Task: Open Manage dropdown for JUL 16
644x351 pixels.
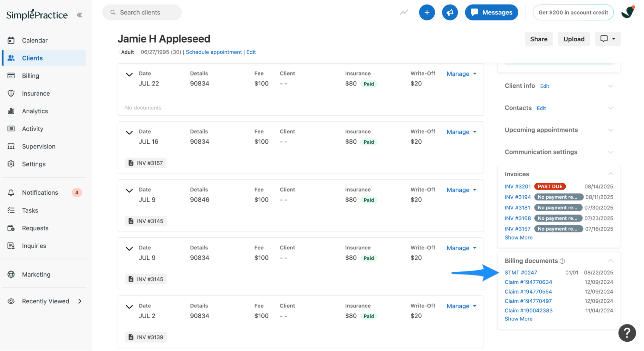Action: click(461, 132)
